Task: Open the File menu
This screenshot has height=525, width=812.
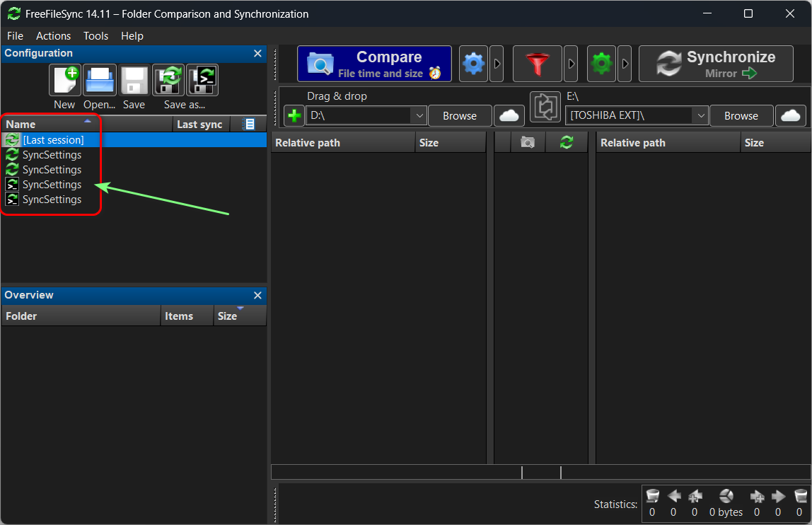Action: click(x=15, y=36)
